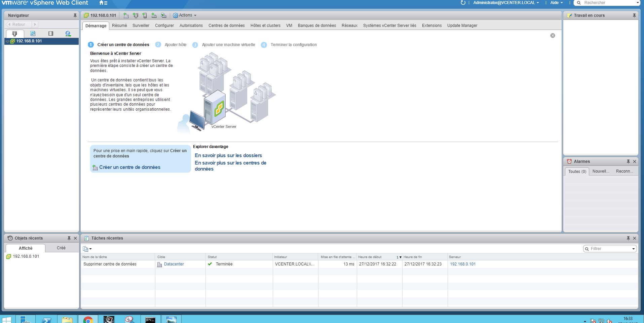Pin the Navigateur panel
The height and width of the screenshot is (323, 644).
[x=75, y=15]
